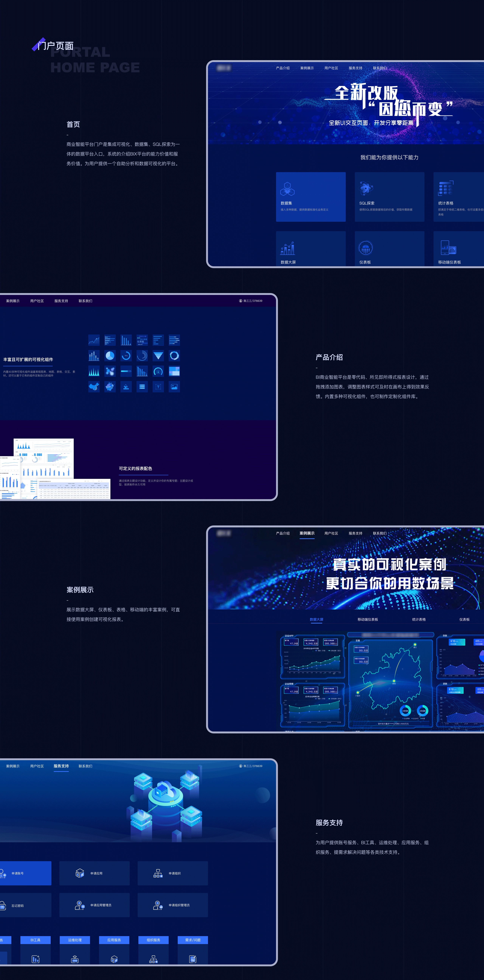The width and height of the screenshot is (484, 980).
Task: Click the 申请应用管理员 button
Action: [x=95, y=905]
